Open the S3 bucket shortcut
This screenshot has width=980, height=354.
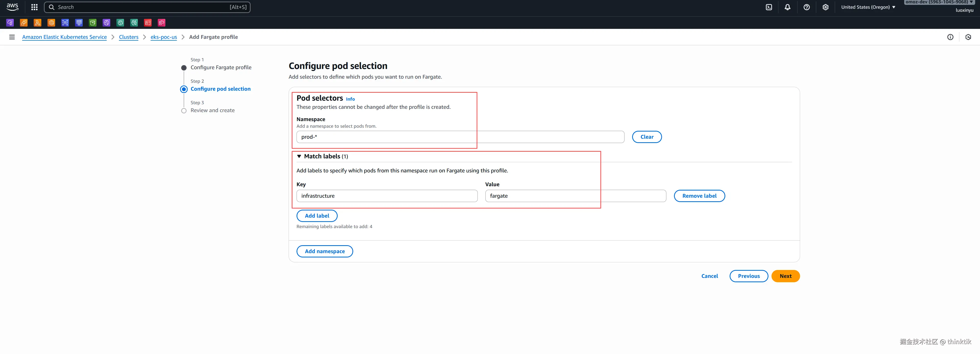coord(93,23)
